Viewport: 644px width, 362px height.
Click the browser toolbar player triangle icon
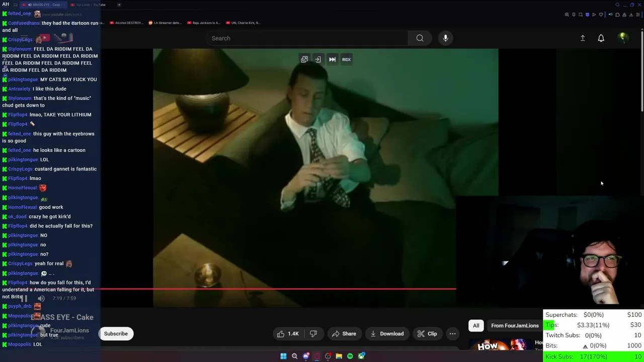click(594, 15)
